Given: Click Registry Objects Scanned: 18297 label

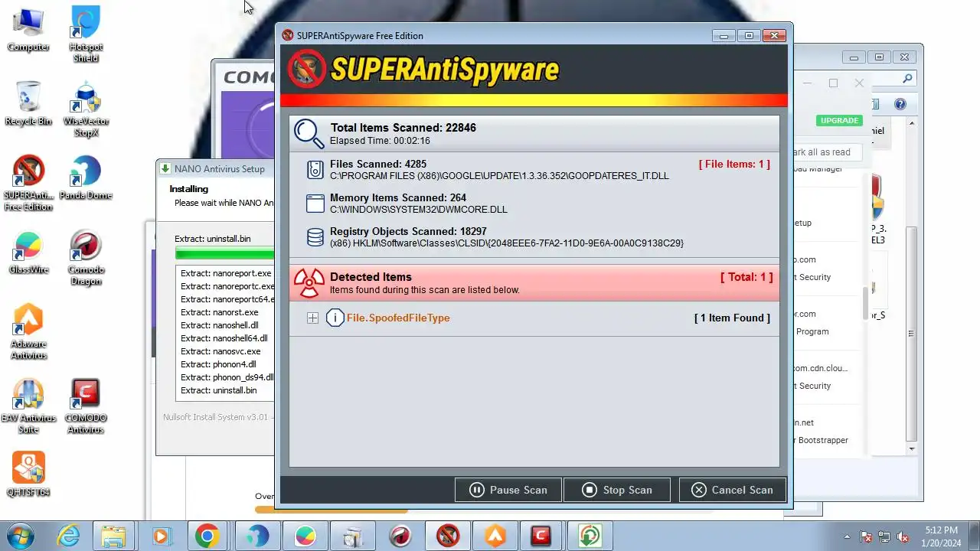Looking at the screenshot, I should click(x=408, y=231).
